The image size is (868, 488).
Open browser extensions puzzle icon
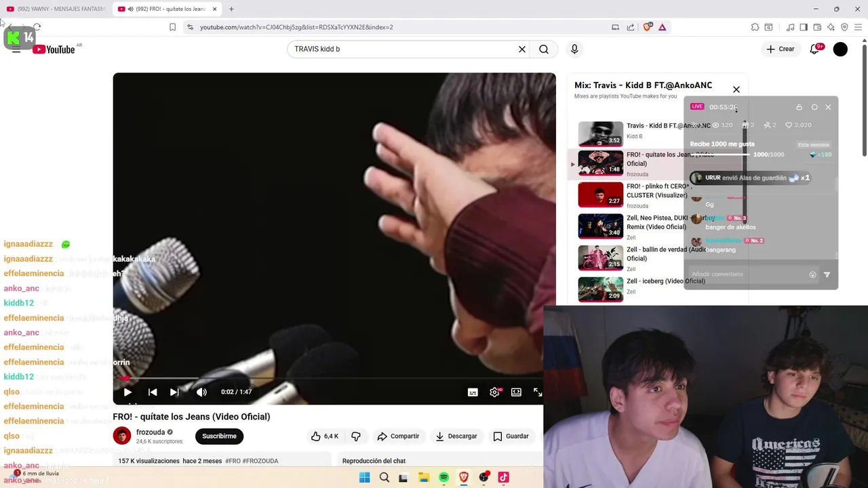pos(755,27)
